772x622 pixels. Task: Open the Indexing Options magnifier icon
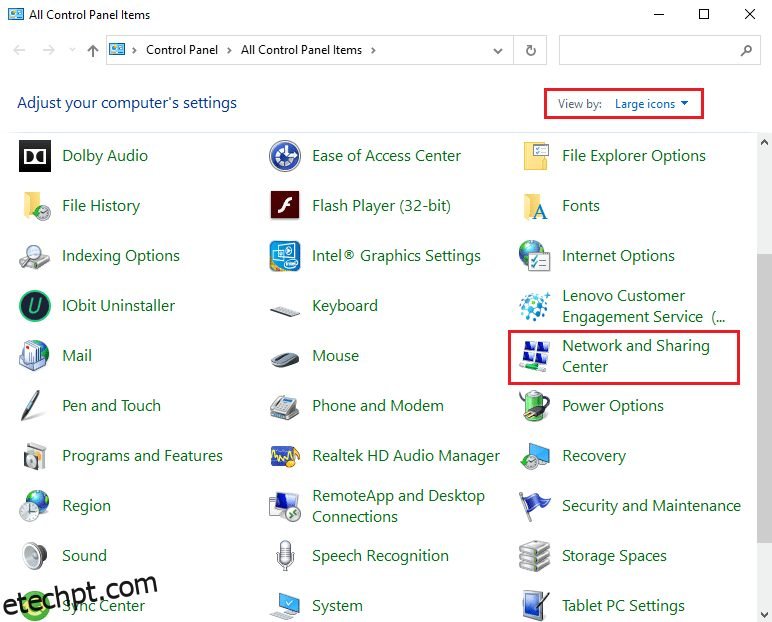(x=34, y=257)
